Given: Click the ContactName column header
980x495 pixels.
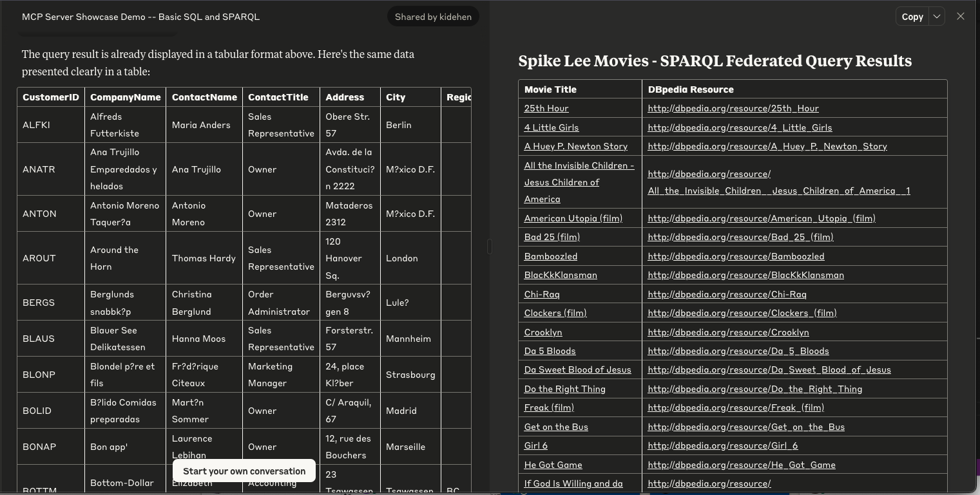Looking at the screenshot, I should coord(204,97).
